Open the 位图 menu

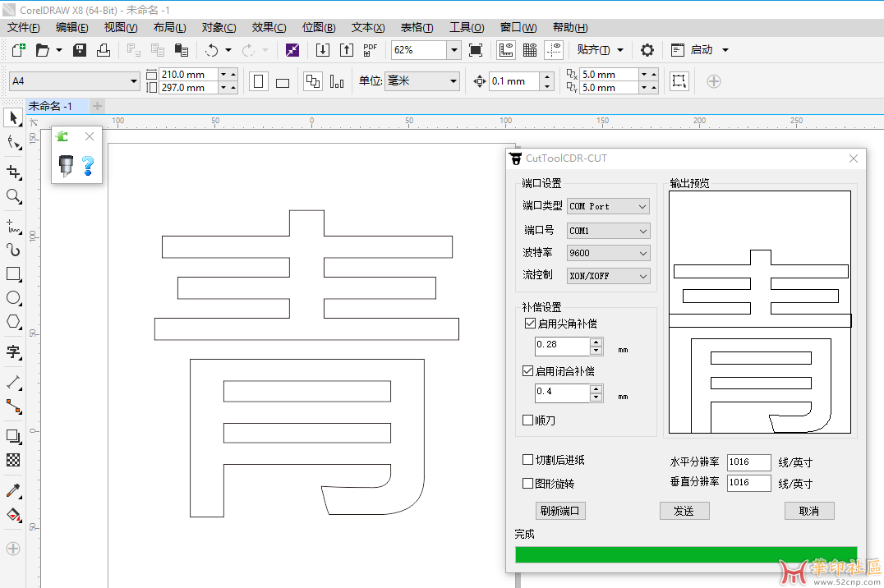click(318, 27)
